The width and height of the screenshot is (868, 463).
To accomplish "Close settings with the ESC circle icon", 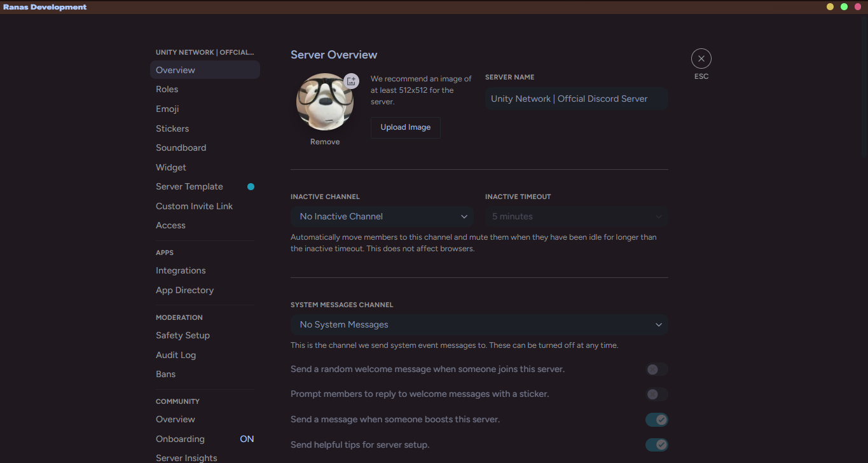I will [701, 59].
